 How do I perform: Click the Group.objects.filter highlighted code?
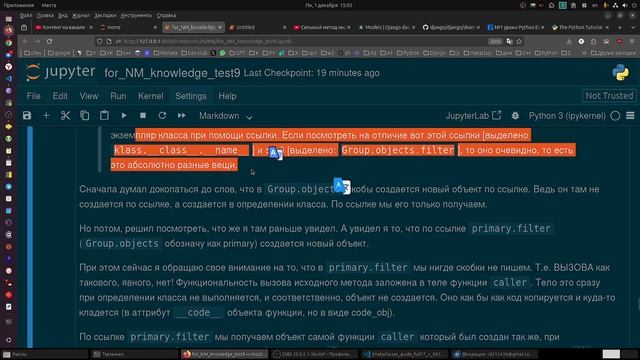398,150
